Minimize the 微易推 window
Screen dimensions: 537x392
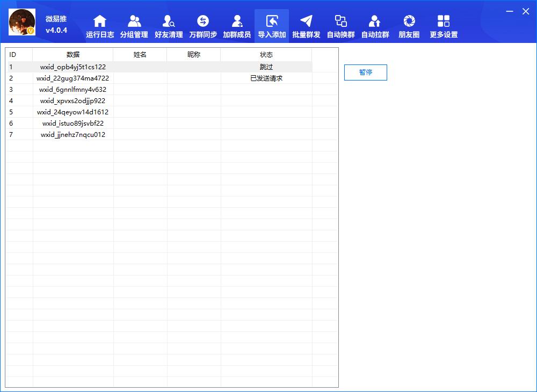(510, 11)
